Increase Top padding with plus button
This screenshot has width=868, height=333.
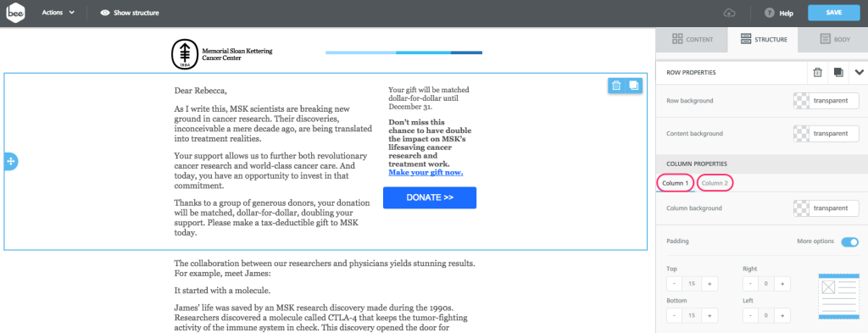(709, 284)
